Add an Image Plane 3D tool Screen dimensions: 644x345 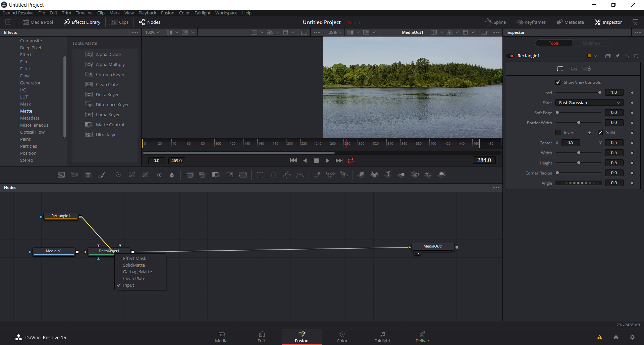click(x=361, y=175)
